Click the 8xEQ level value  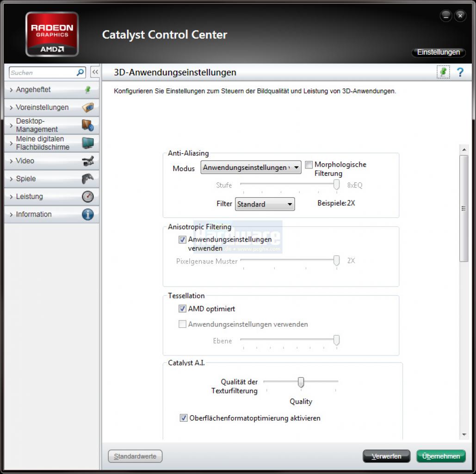pyautogui.click(x=354, y=185)
